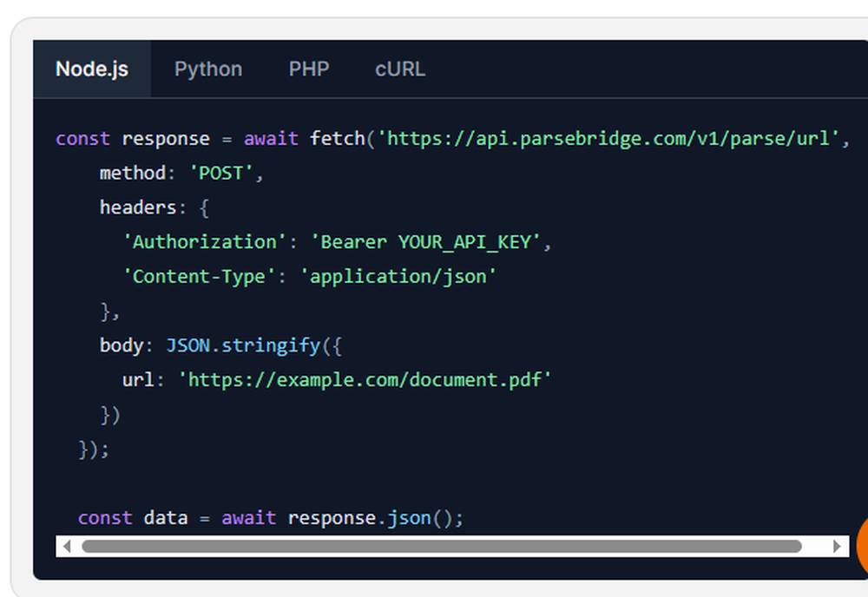Screen dimensions: 868x597
Task: Click the horizontal scrollbar left arrow
Action: click(x=67, y=547)
